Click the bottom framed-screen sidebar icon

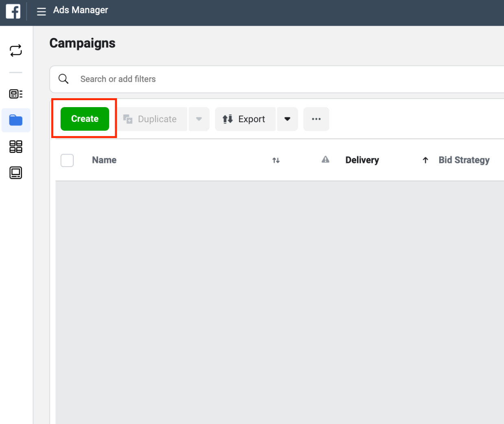coord(16,173)
